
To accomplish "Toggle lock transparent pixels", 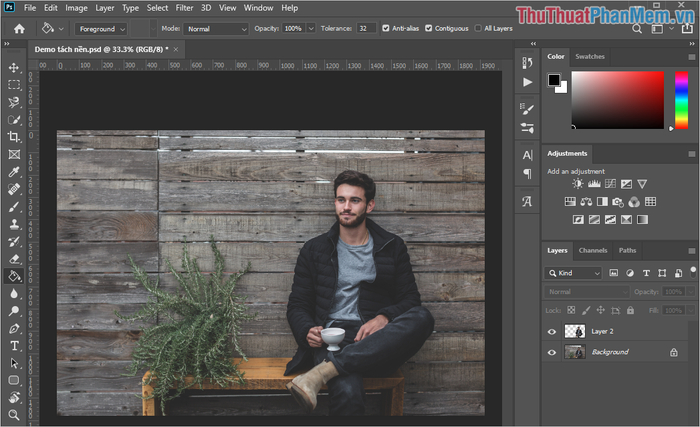I will 571,310.
